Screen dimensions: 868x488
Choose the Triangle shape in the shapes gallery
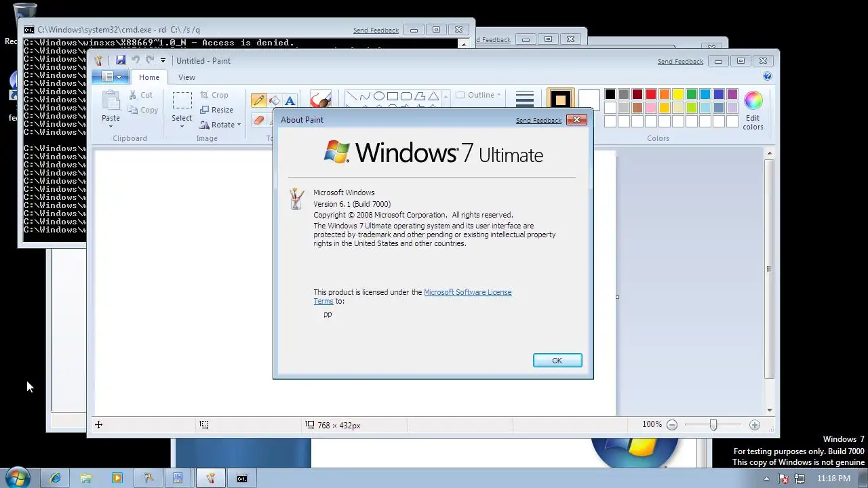pyautogui.click(x=433, y=96)
